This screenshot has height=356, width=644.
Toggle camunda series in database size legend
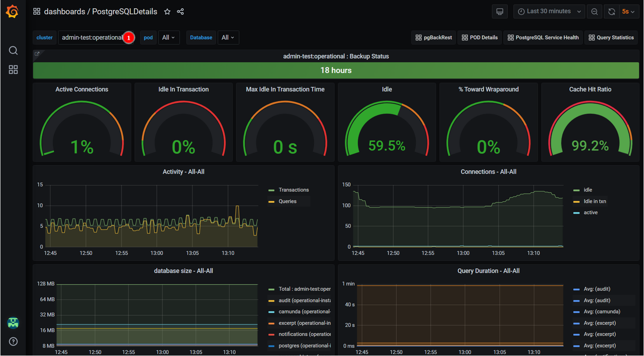click(305, 311)
